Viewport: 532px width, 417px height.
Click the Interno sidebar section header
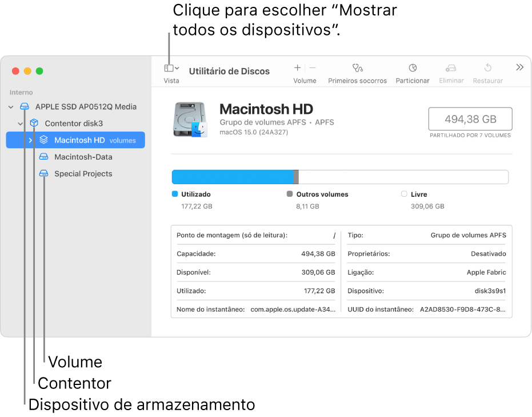[x=21, y=92]
